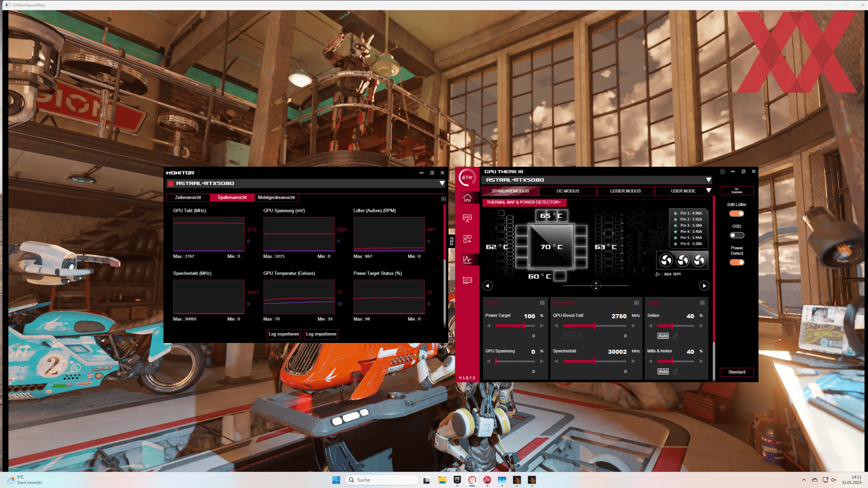The height and width of the screenshot is (488, 868).
Task: Open the OC Scanner
Action: [x=737, y=191]
